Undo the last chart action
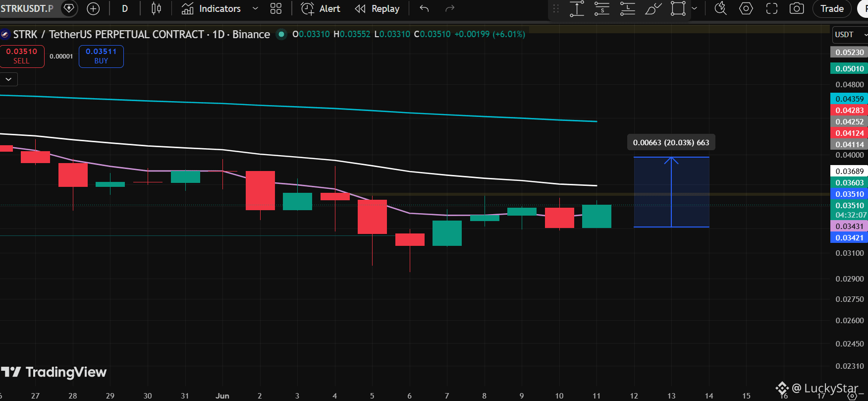Viewport: 868px width, 401px height. tap(424, 8)
